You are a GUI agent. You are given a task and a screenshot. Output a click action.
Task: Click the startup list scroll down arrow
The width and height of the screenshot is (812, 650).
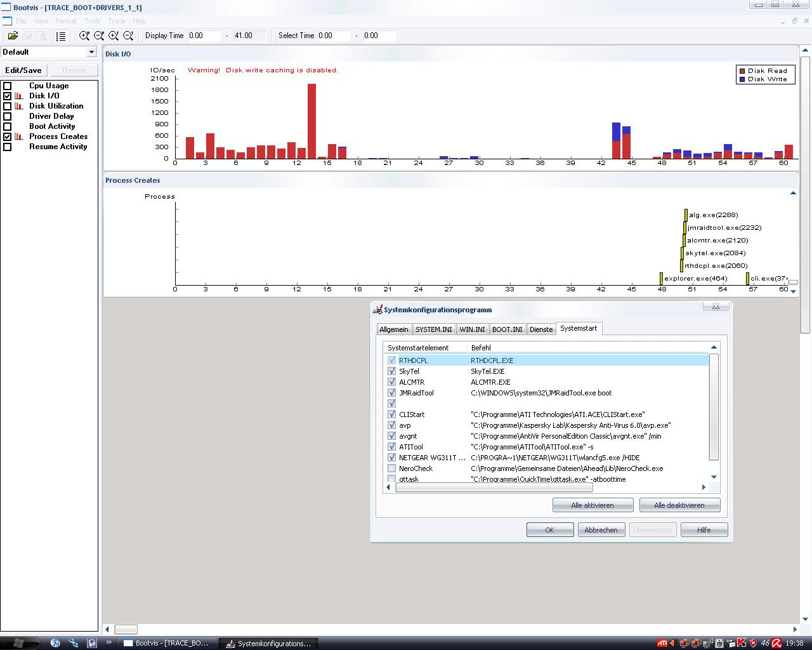click(714, 477)
